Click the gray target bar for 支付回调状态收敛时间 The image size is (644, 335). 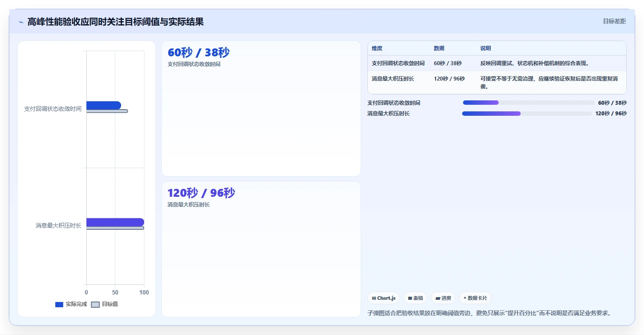pyautogui.click(x=107, y=111)
